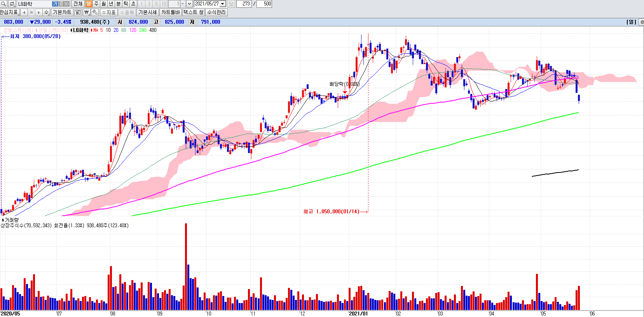Click the volume value 938,480(주)
The height and width of the screenshot is (317, 644).
(x=95, y=22)
